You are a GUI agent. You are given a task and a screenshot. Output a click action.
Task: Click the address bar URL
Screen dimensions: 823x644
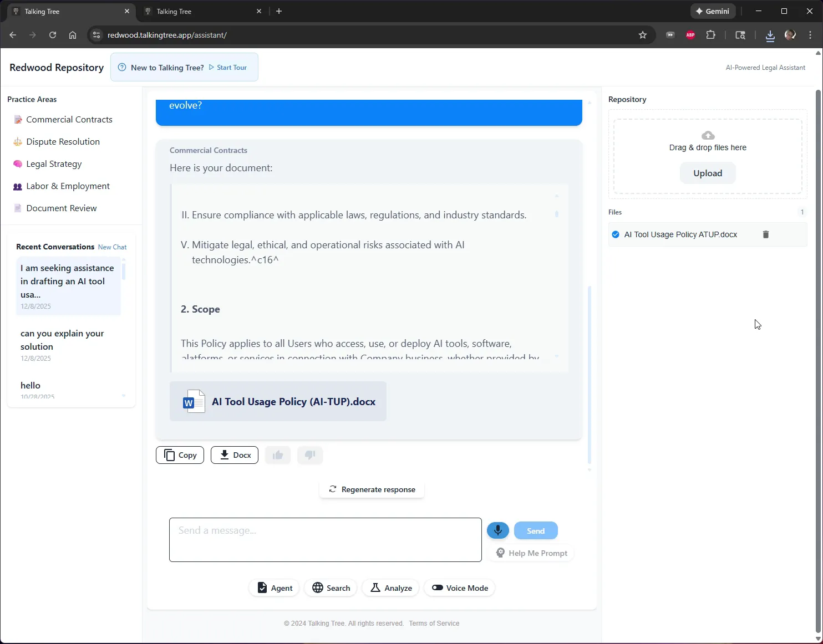(x=167, y=35)
